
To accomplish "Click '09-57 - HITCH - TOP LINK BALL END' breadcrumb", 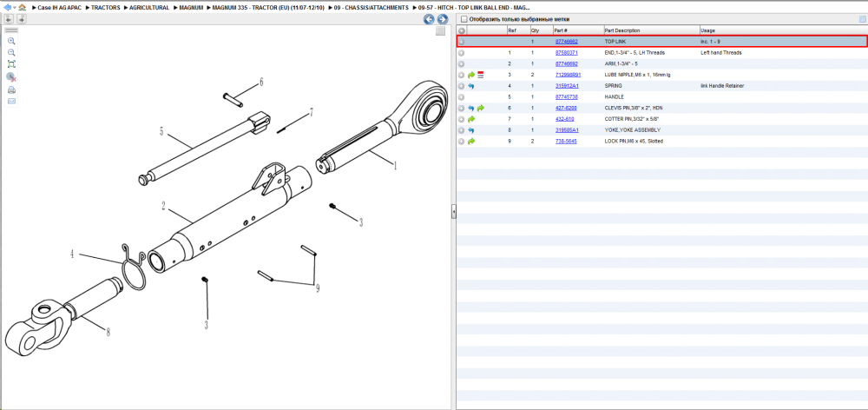I will click(x=475, y=8).
